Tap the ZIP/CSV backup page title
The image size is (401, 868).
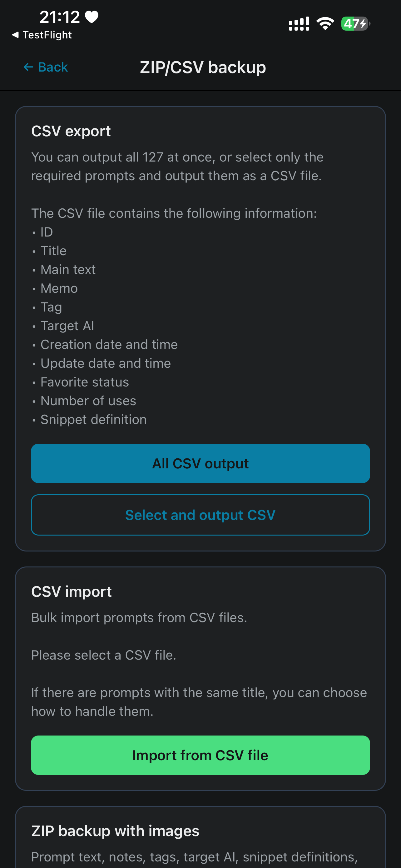203,67
